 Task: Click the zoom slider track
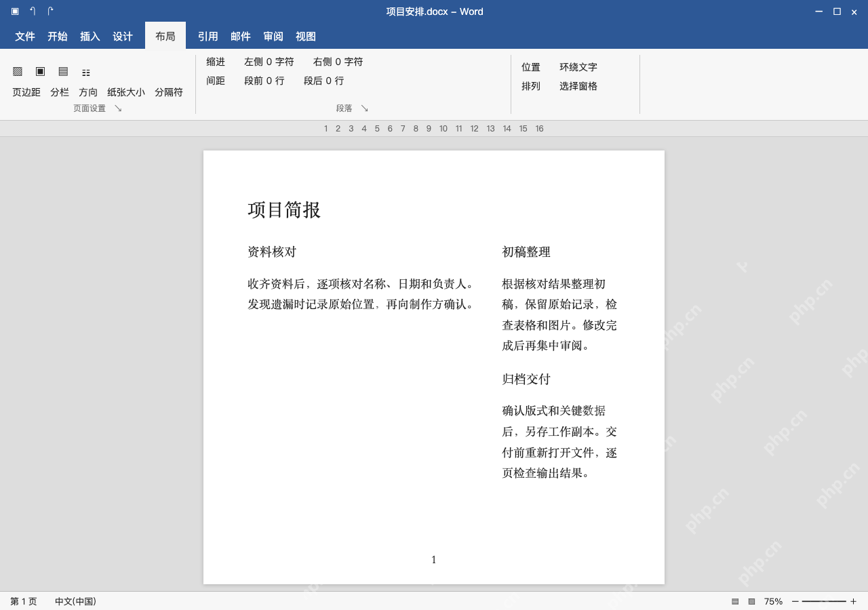(824, 601)
